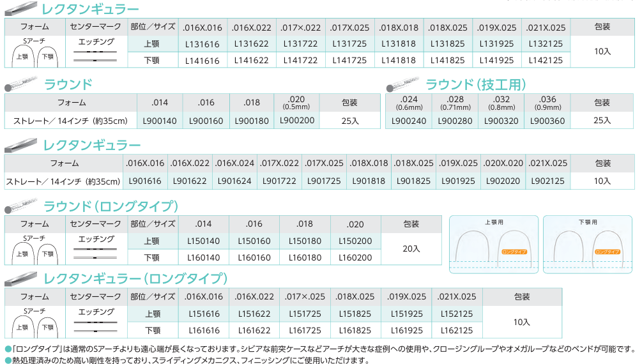This screenshot has width=642, height=364.
Task: Click the wire icon beside the top レクタンギュラー heading
Action: tap(20, 9)
